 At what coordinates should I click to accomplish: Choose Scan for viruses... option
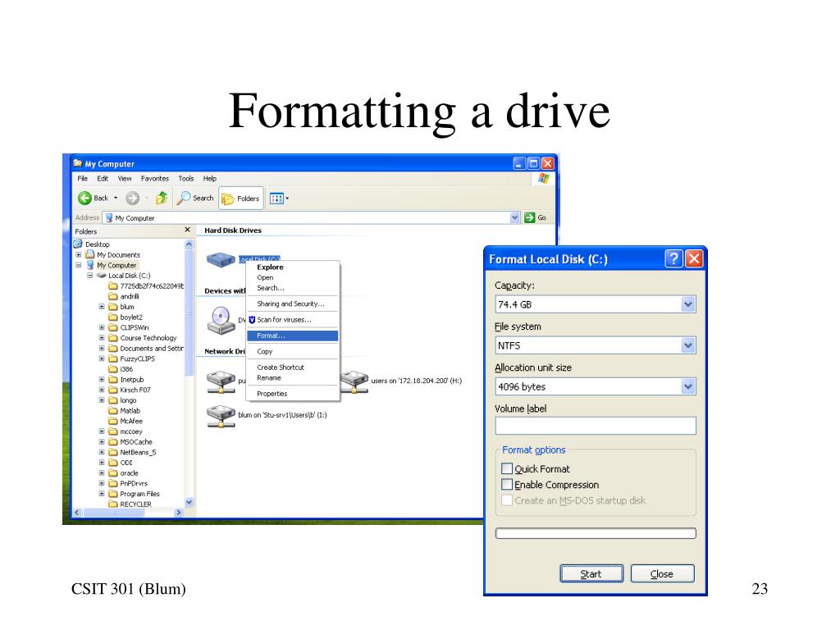tap(293, 320)
